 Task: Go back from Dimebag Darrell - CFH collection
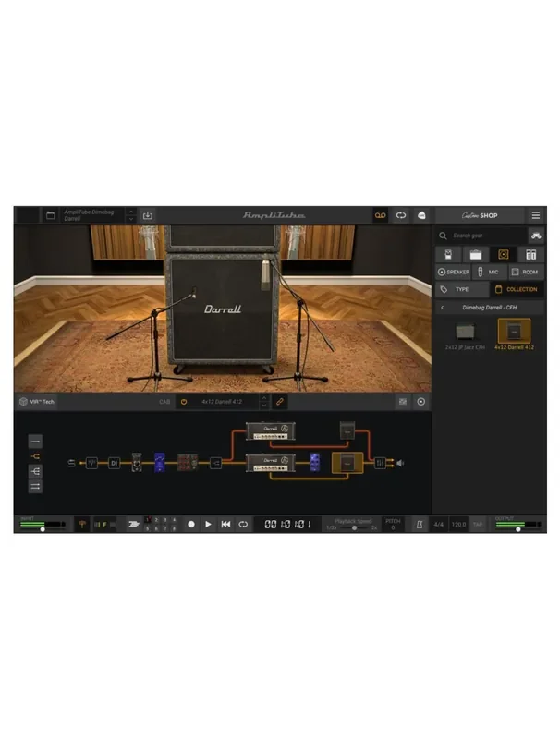tap(442, 308)
